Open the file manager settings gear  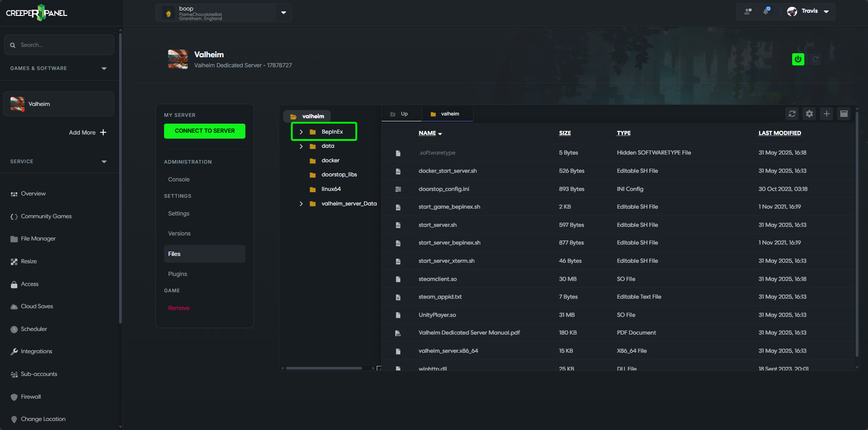(809, 114)
